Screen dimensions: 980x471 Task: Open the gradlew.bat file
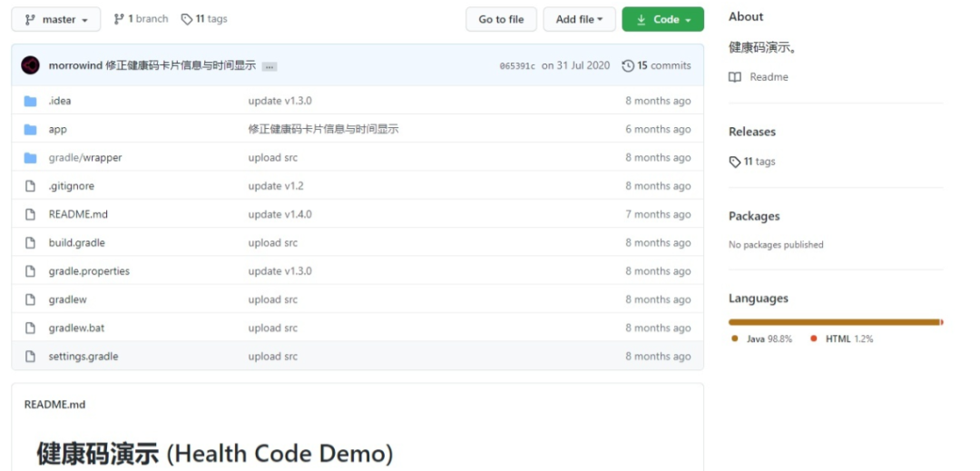pyautogui.click(x=76, y=328)
